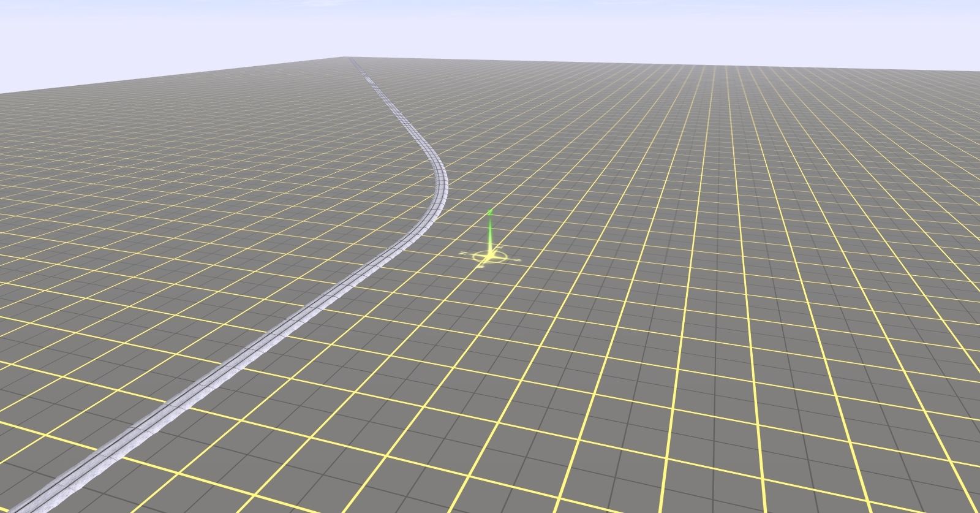Click the tip of the green vertical arrow
The height and width of the screenshot is (513, 980).
click(x=490, y=211)
